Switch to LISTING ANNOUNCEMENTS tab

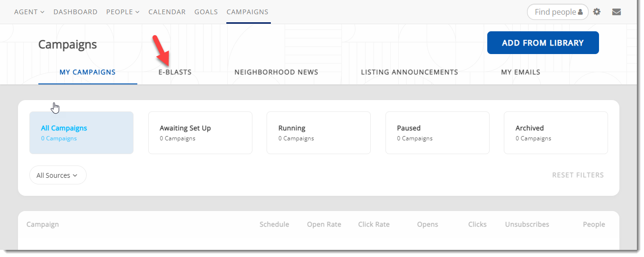(x=409, y=73)
